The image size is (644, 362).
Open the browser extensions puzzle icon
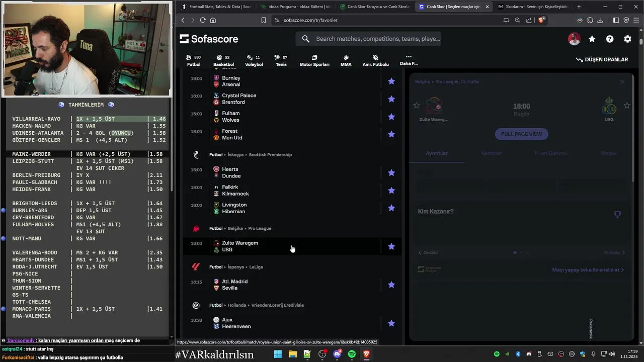[x=590, y=20]
